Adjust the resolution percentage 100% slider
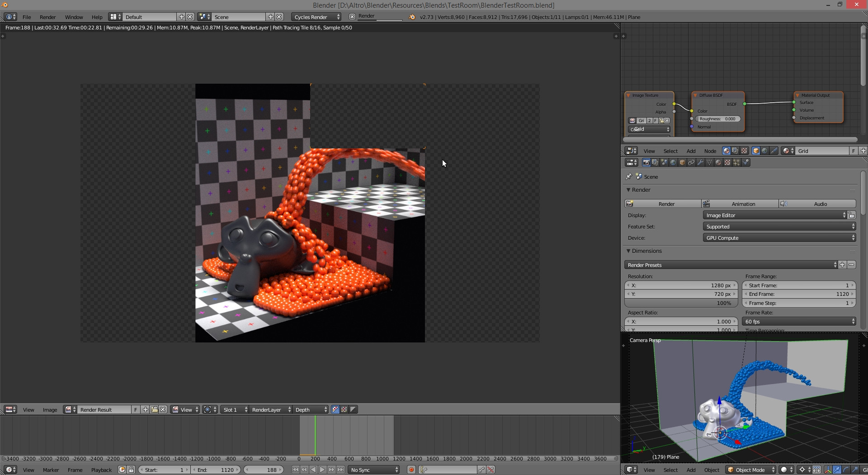 (681, 303)
